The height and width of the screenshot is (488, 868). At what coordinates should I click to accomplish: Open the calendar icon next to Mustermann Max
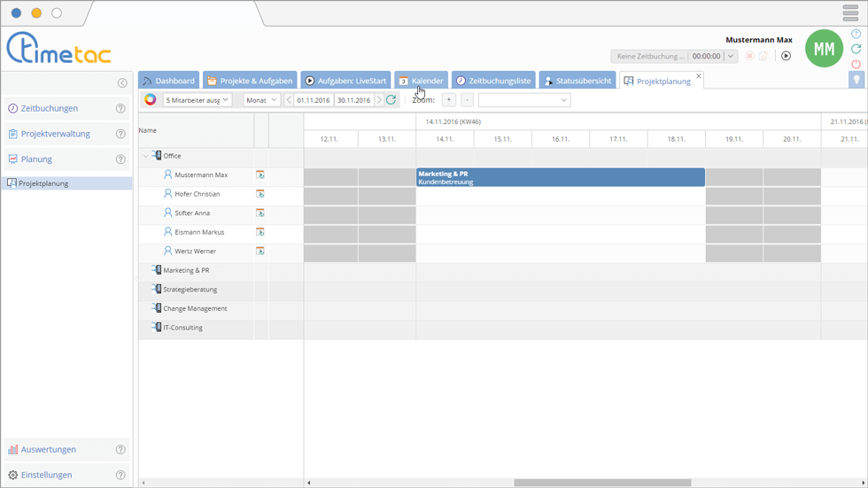coord(260,175)
